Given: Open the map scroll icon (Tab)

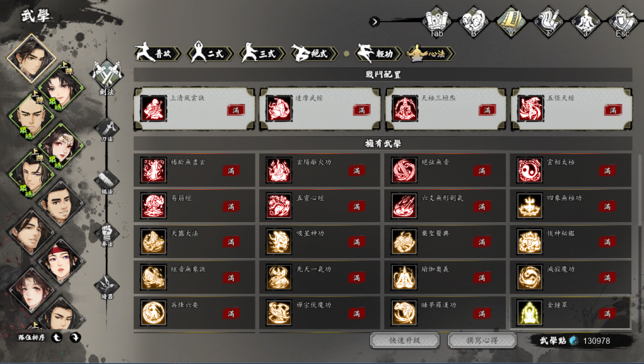Looking at the screenshot, I should 436,21.
